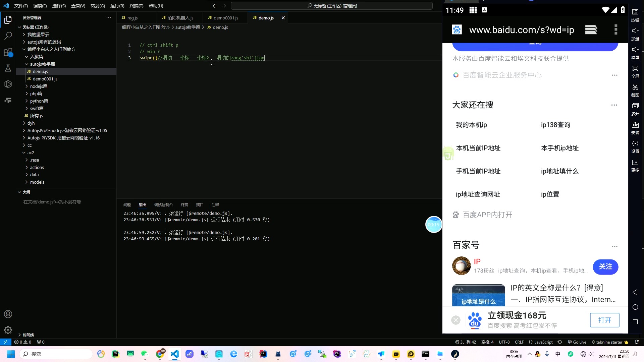
Task: Open multi-instance view with the 多开 icon
Action: [x=636, y=109]
